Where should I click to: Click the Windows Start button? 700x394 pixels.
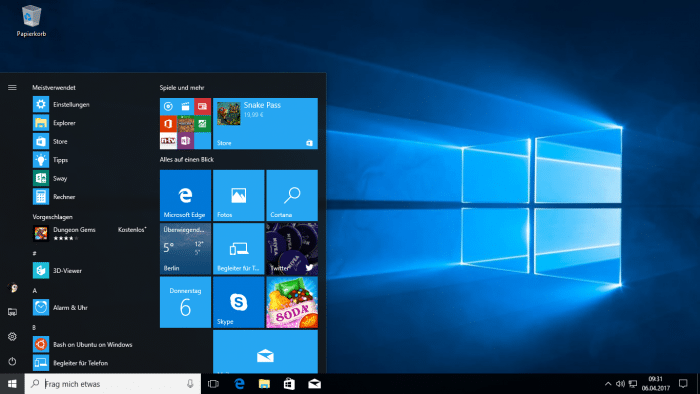12,384
